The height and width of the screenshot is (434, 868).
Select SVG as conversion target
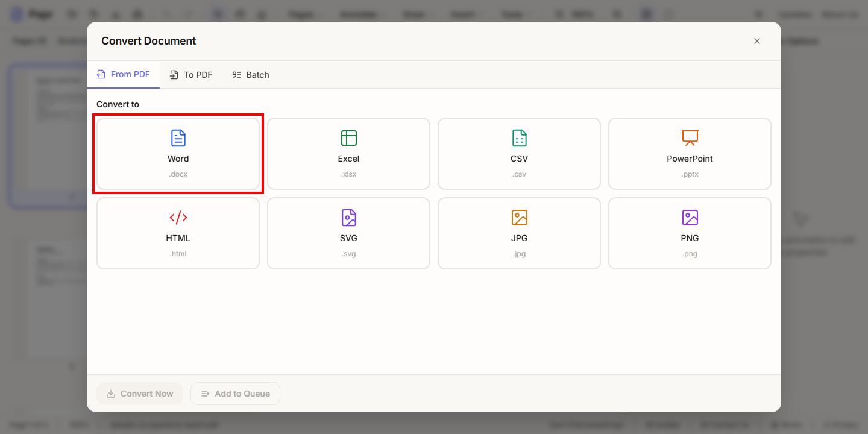(348, 233)
